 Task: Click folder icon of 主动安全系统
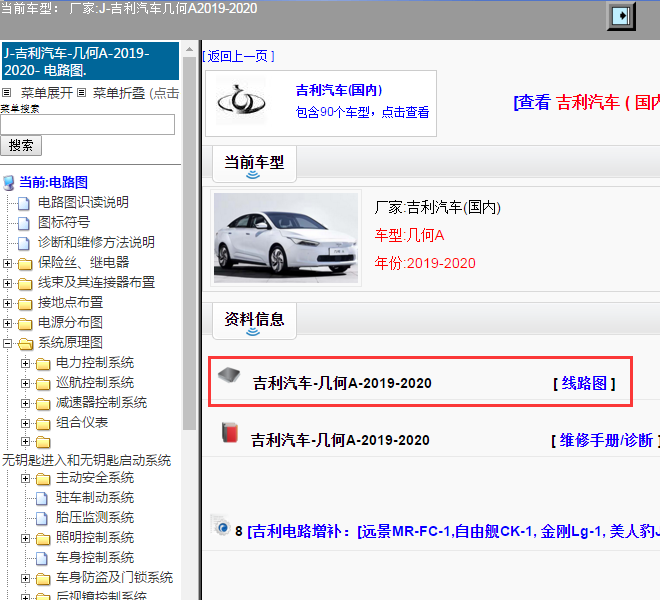click(x=43, y=479)
